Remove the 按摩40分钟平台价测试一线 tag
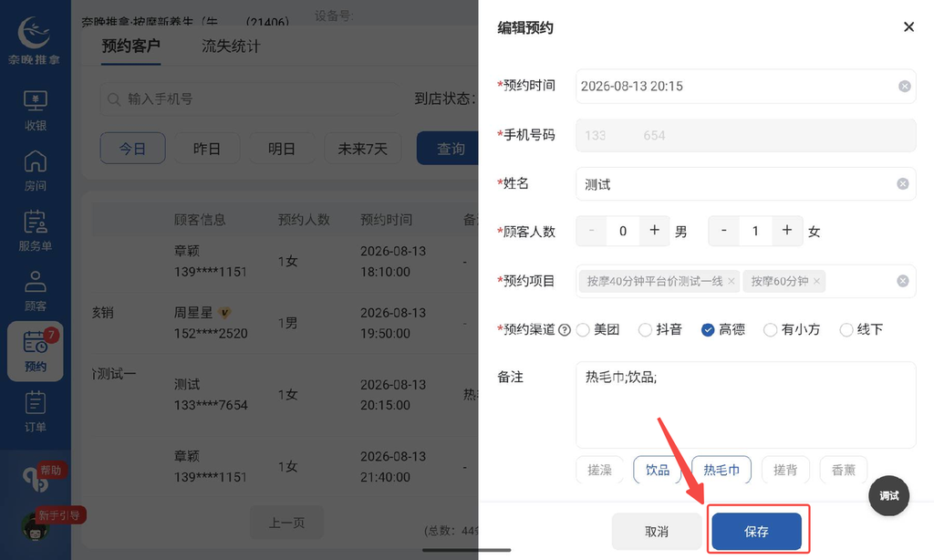Image resolution: width=934 pixels, height=560 pixels. pos(731,281)
